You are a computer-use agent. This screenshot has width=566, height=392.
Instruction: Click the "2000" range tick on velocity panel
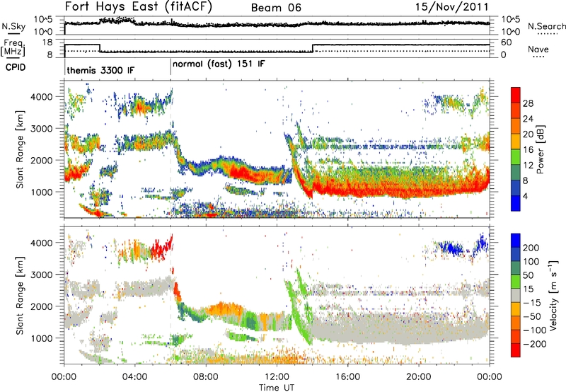pyautogui.click(x=42, y=306)
